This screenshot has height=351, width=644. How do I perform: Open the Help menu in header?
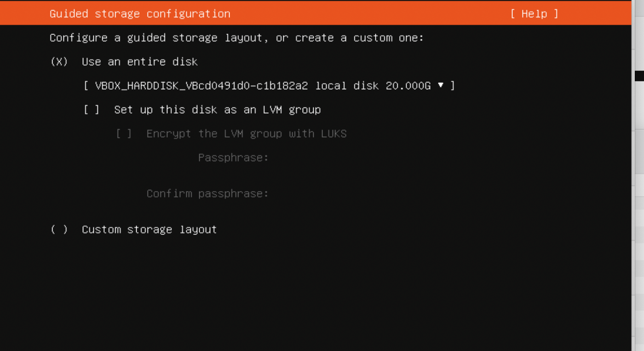coord(534,14)
